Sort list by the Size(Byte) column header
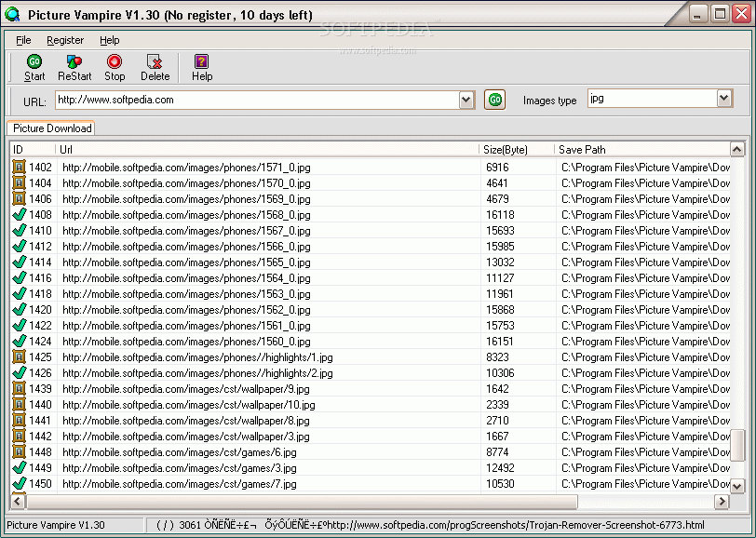756x538 pixels. click(517, 150)
